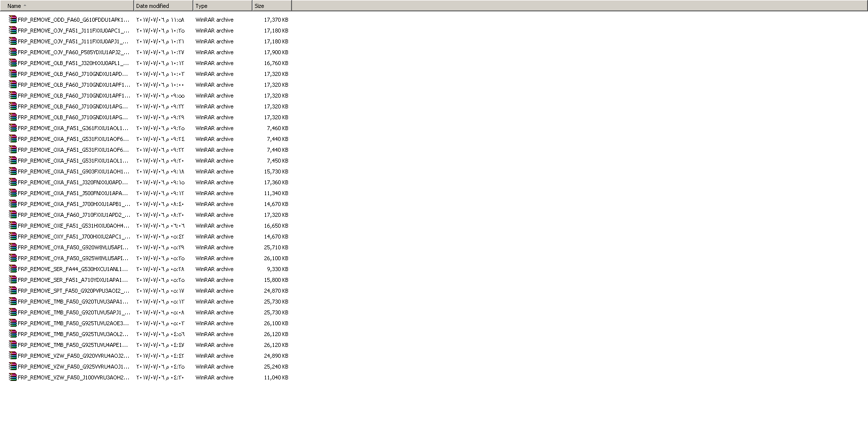The width and height of the screenshot is (868, 442).
Task: Select archive icon for SER_FA51_A710YDXU1APA1
Action: coord(13,280)
